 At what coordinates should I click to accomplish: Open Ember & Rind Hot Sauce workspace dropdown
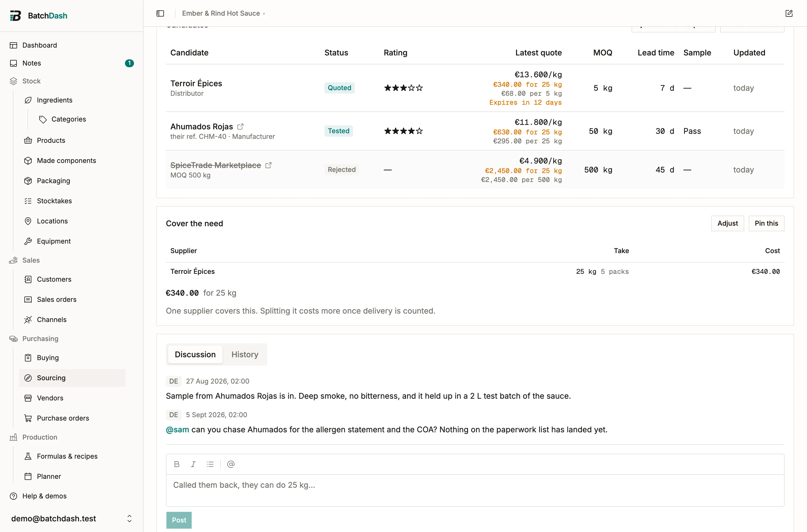[x=223, y=13]
